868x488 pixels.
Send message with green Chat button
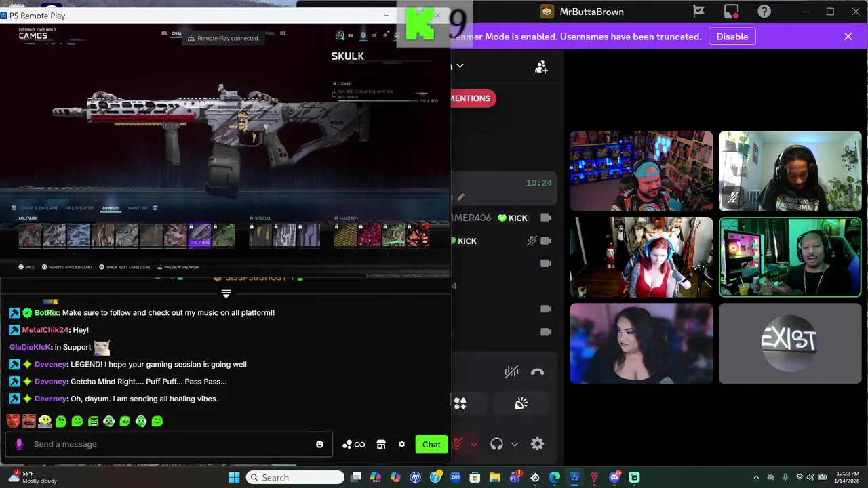coord(431,444)
